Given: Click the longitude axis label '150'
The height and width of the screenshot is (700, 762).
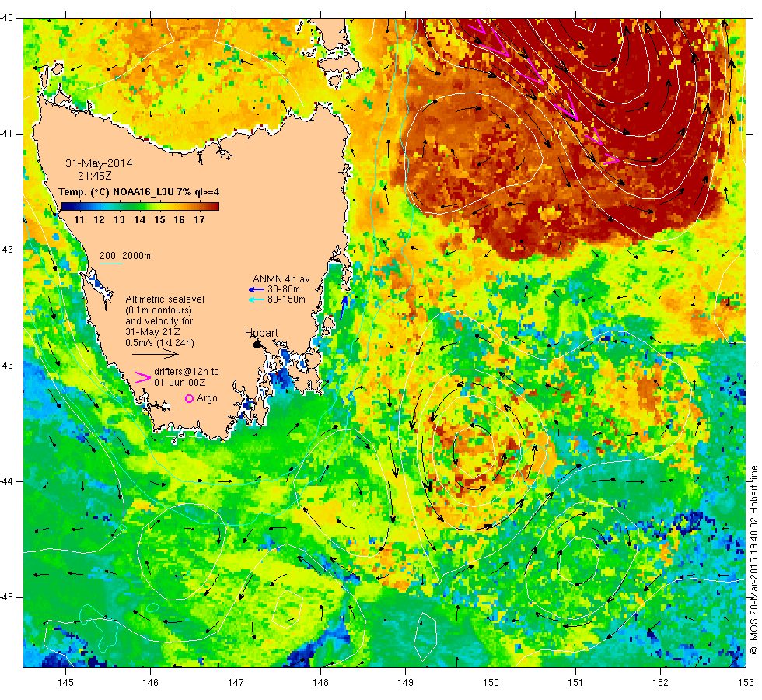Looking at the screenshot, I should [x=491, y=683].
